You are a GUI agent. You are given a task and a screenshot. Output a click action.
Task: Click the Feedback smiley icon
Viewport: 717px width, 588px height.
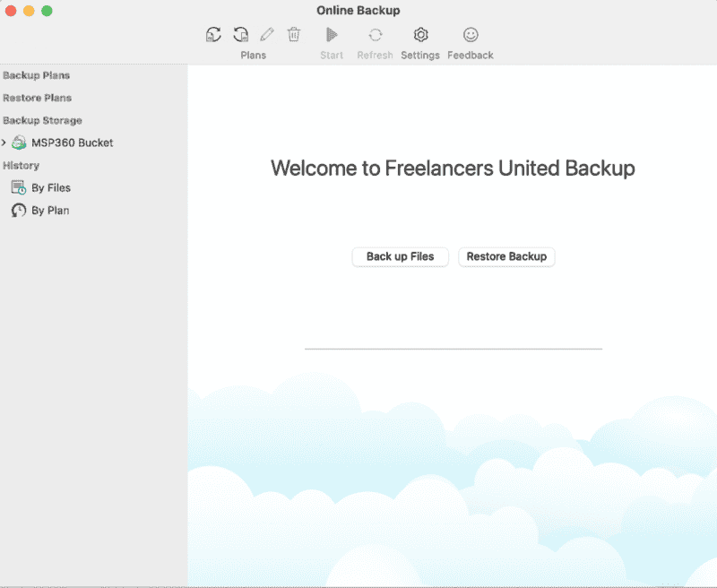(470, 34)
